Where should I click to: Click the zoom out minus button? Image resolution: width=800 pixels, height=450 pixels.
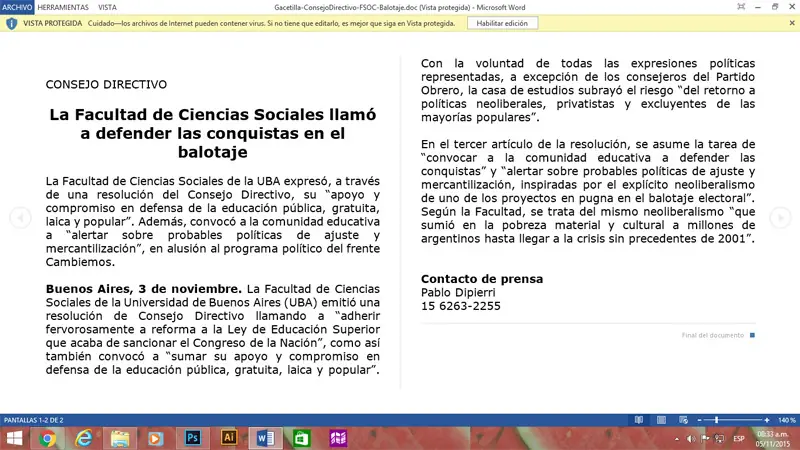[x=699, y=420]
